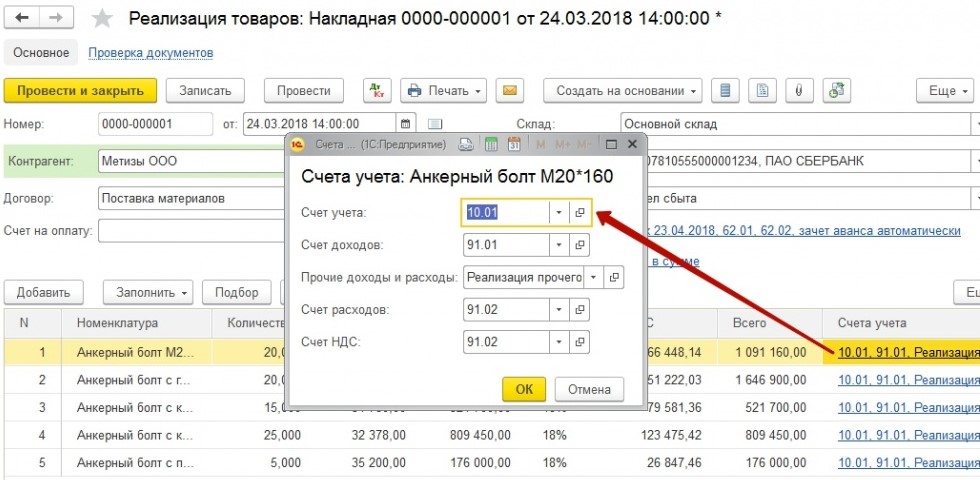Viewport: 980px width, 480px height.
Task: Open Прочие доходы и расходы dropdown
Action: click(x=594, y=277)
